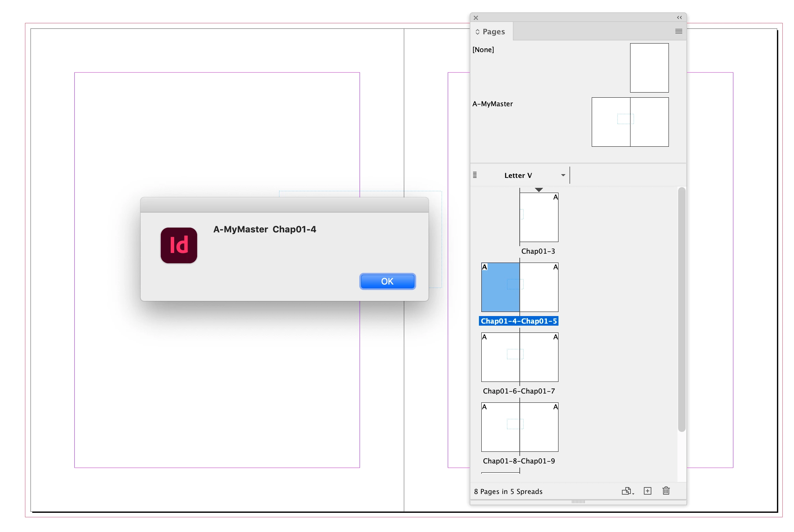This screenshot has height=532, width=794.
Task: Close the Pages panel with X icon
Action: click(476, 18)
